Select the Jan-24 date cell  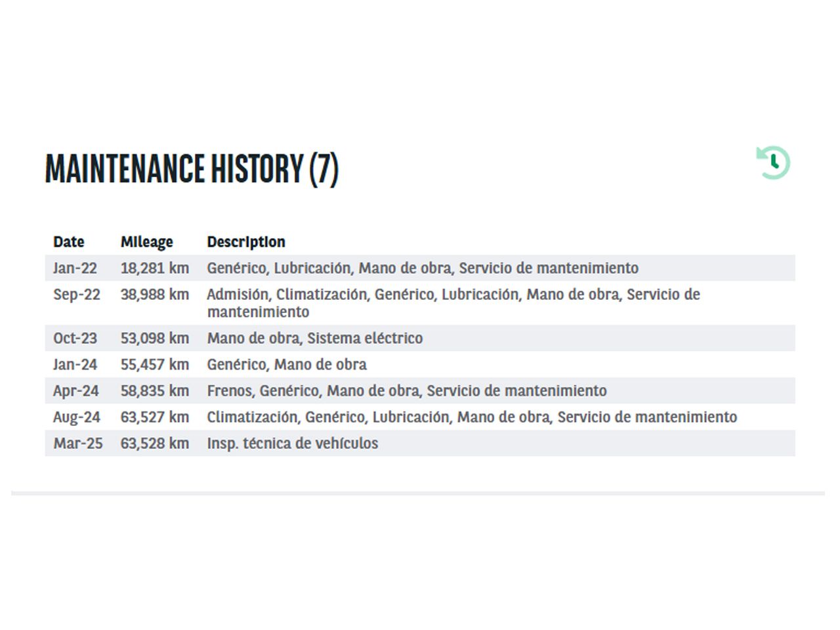click(75, 364)
